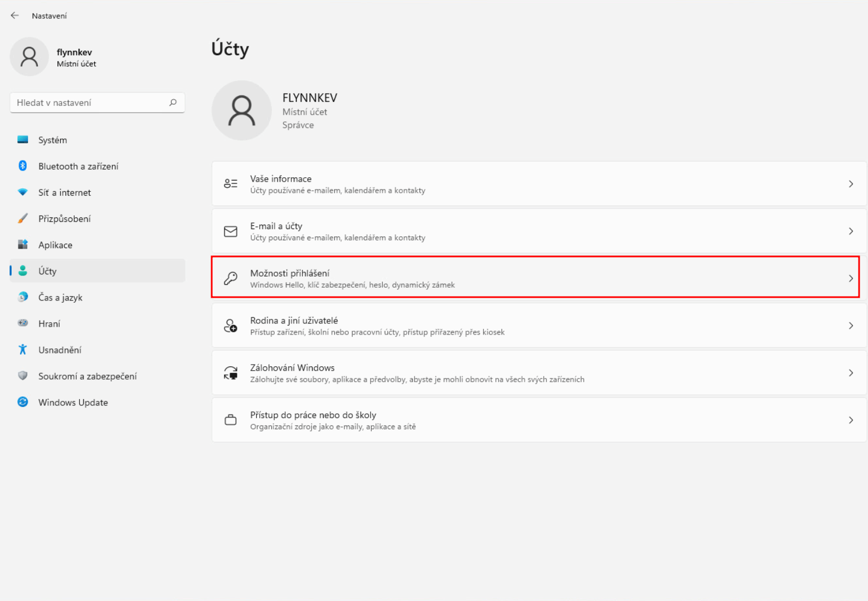Go to the Hraní settings section

click(49, 323)
